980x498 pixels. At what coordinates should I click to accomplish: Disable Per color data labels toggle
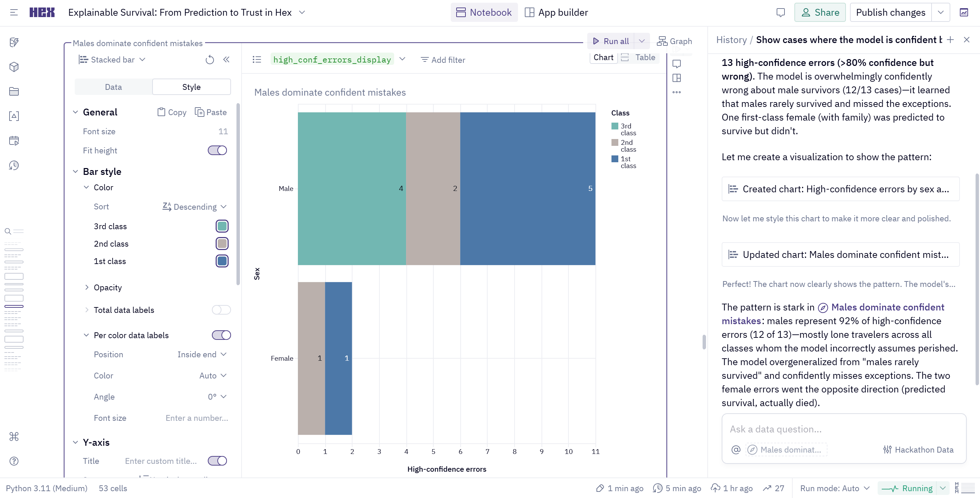coord(221,335)
